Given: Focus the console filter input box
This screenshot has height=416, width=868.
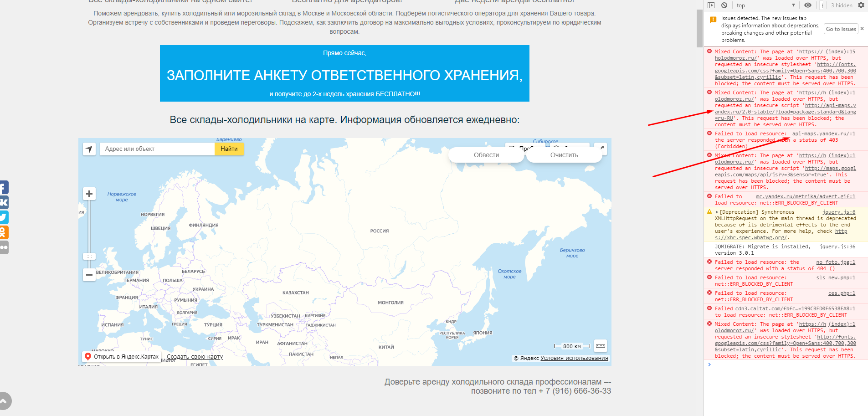Looking at the screenshot, I should tap(822, 5).
